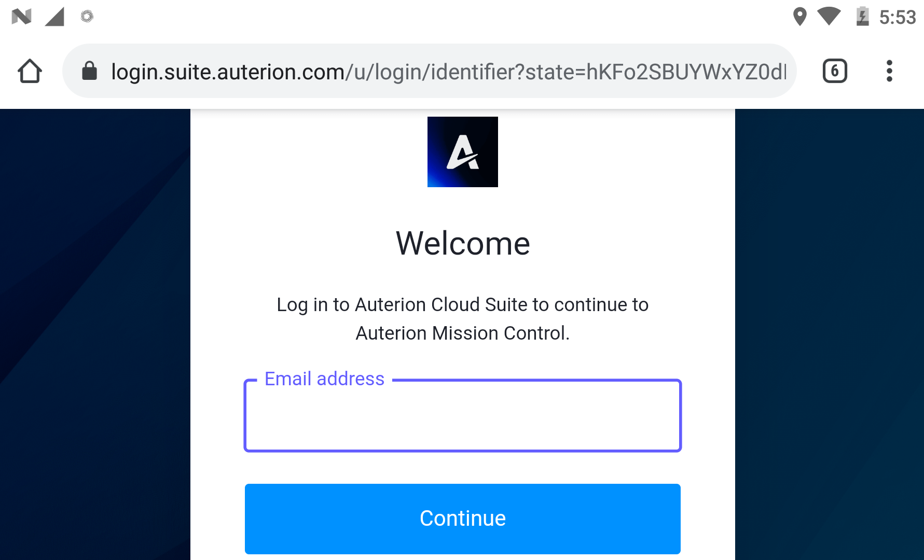This screenshot has height=560, width=924.
Task: Tap the Android N notification icon
Action: 21,17
